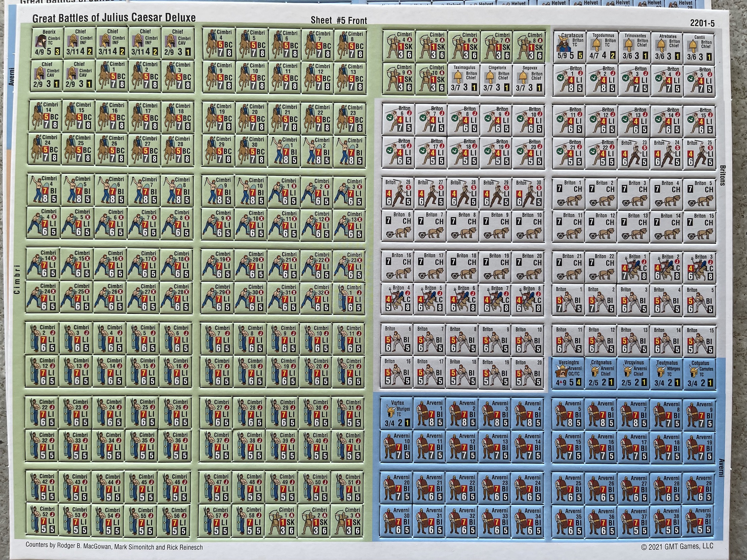Select the Boiorix Cimbri TC leader counter
The width and height of the screenshot is (747, 560).
click(x=47, y=44)
